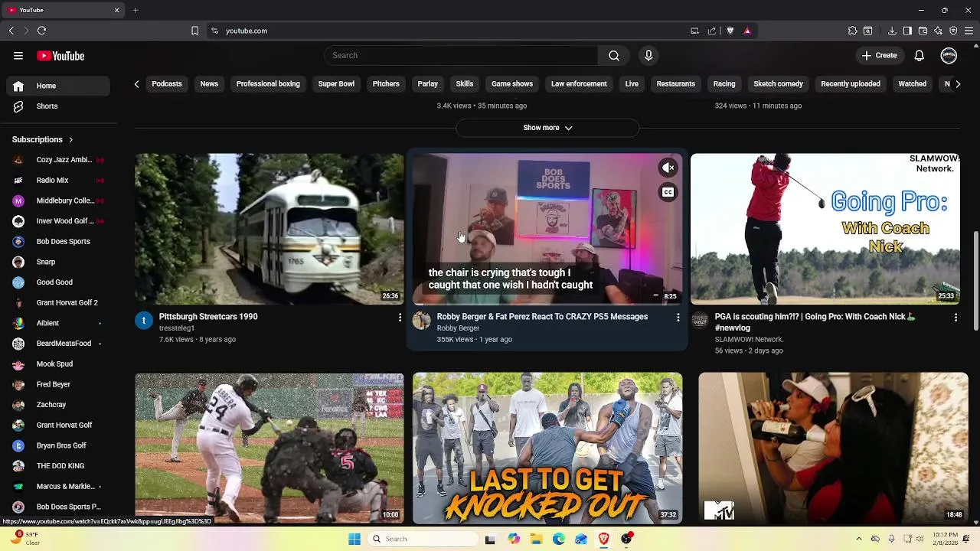Select the Super Bowl chip

pyautogui.click(x=336, y=84)
